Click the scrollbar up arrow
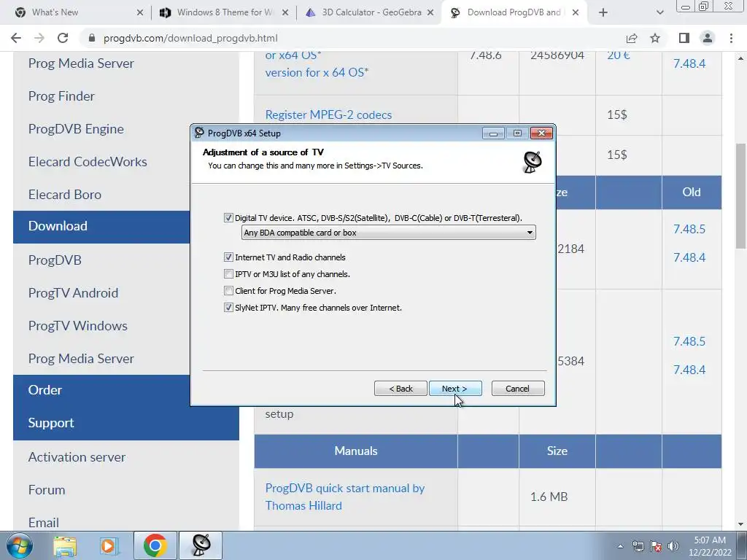The height and width of the screenshot is (560, 747). click(741, 58)
